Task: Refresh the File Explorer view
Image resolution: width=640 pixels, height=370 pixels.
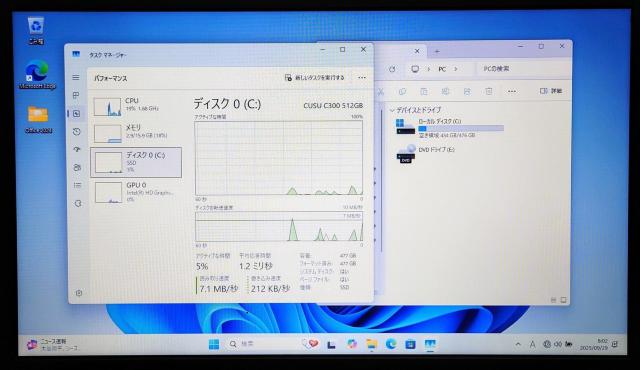Action: pos(392,69)
